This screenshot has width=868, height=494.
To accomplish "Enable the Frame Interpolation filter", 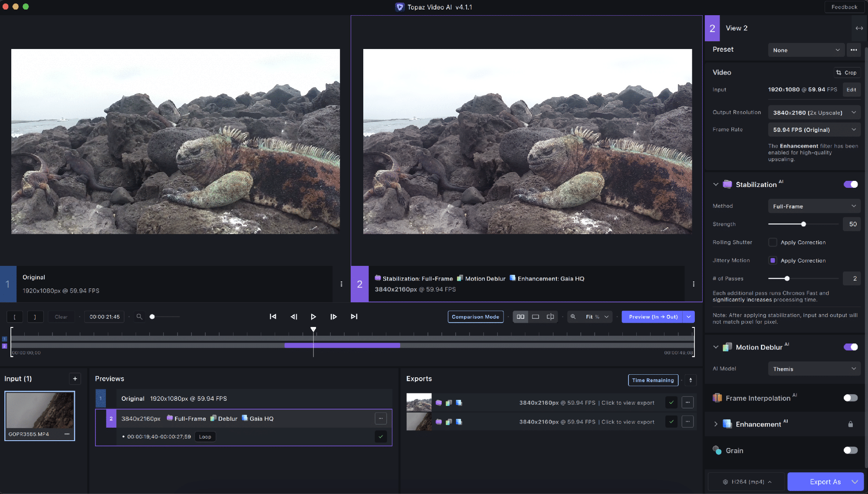I will 851,398.
